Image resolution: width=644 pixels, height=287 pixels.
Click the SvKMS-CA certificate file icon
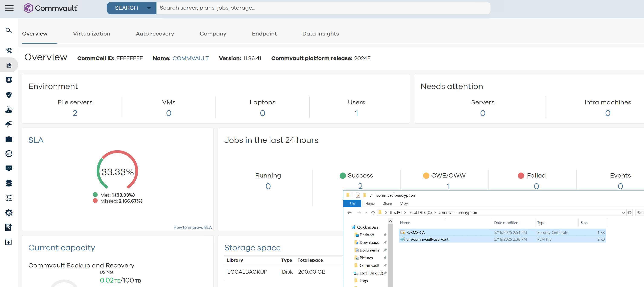(403, 232)
